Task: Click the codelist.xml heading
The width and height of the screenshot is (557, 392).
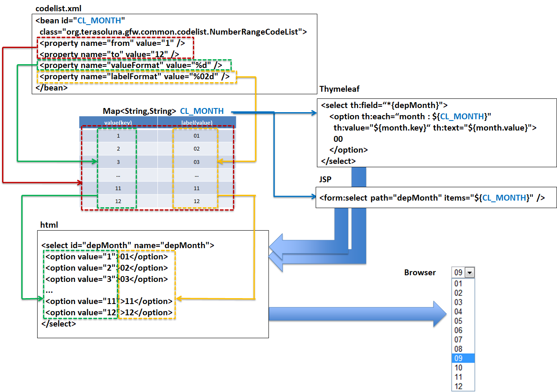Action: pyautogui.click(x=58, y=8)
